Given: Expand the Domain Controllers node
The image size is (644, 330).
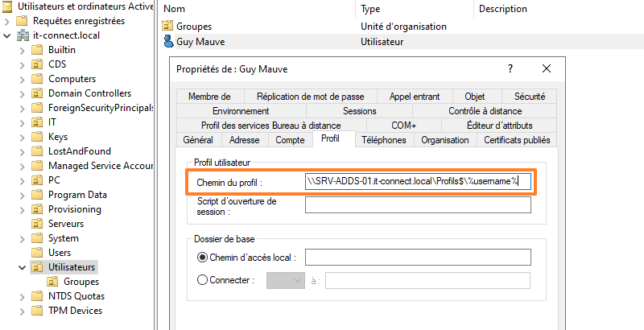Looking at the screenshot, I should pyautogui.click(x=23, y=93).
